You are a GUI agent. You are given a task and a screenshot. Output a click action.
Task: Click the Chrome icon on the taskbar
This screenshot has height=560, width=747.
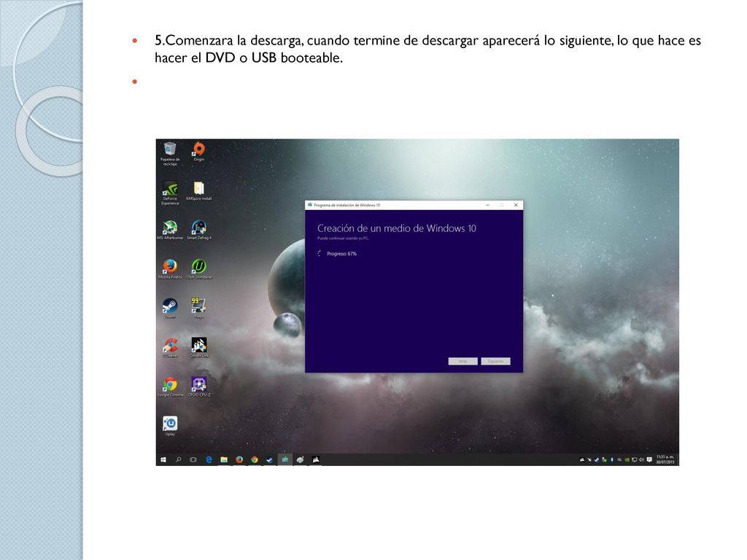click(x=255, y=459)
